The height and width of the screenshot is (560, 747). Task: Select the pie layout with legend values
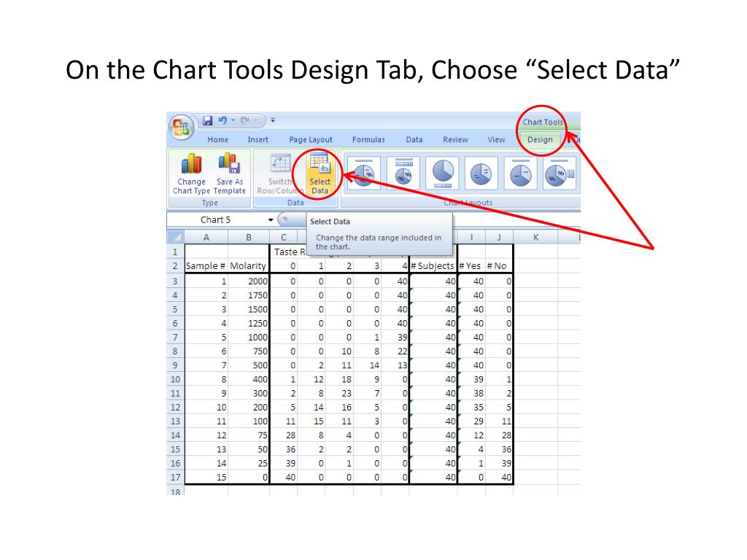coord(481,173)
